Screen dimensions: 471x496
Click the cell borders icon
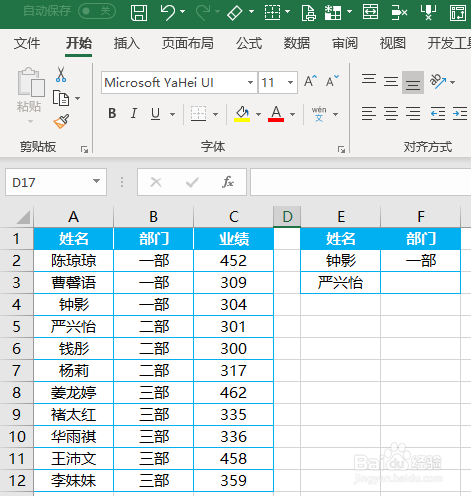click(x=198, y=114)
